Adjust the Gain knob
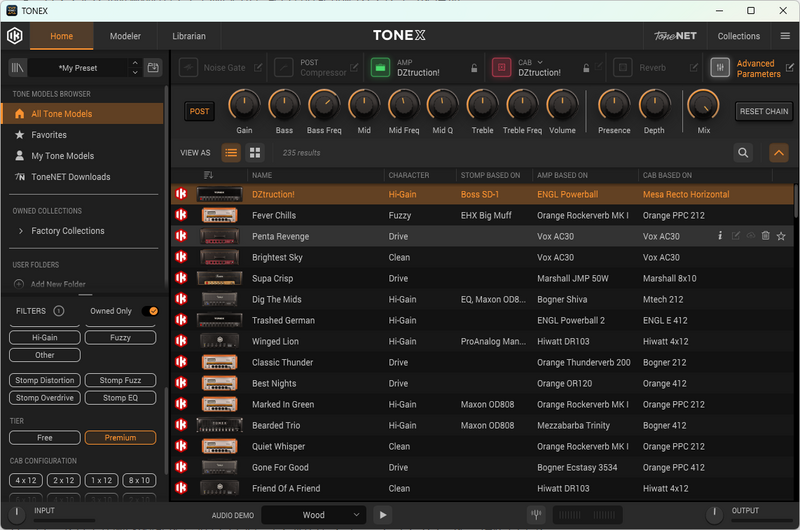Viewport: 800px width, 530px height. pyautogui.click(x=244, y=106)
